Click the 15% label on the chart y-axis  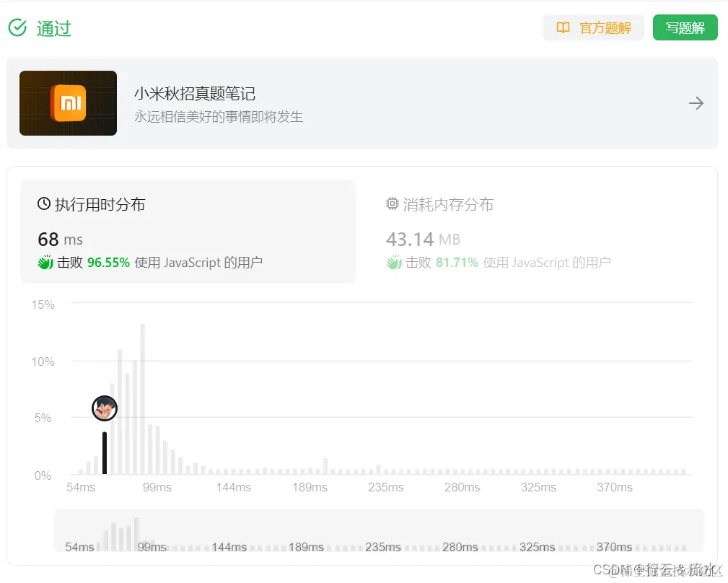[43, 305]
